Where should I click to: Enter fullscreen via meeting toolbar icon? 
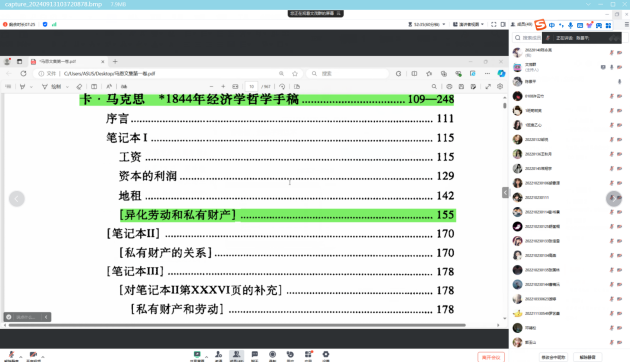(494, 25)
